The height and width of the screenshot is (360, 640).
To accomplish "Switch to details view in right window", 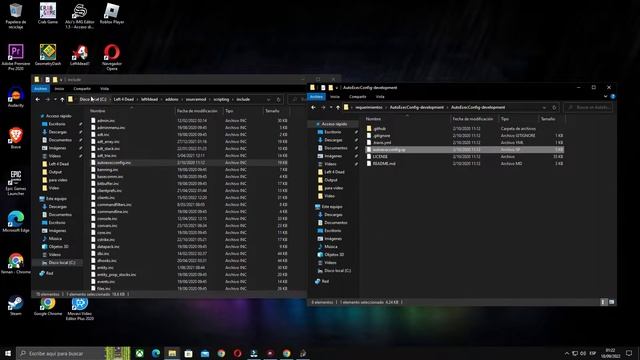I will pyautogui.click(x=603, y=302).
